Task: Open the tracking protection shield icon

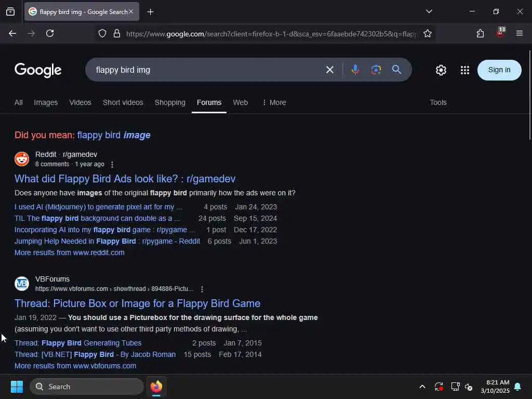Action: point(102,34)
